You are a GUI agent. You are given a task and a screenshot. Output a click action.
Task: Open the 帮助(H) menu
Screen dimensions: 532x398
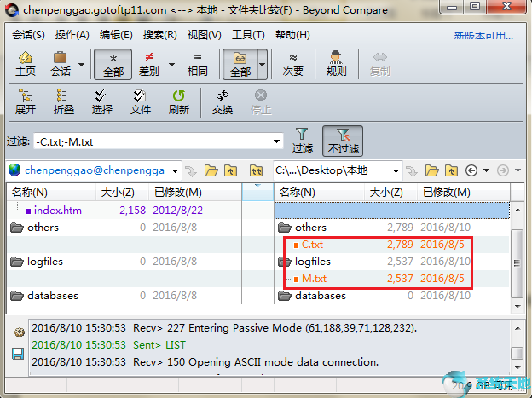point(292,35)
